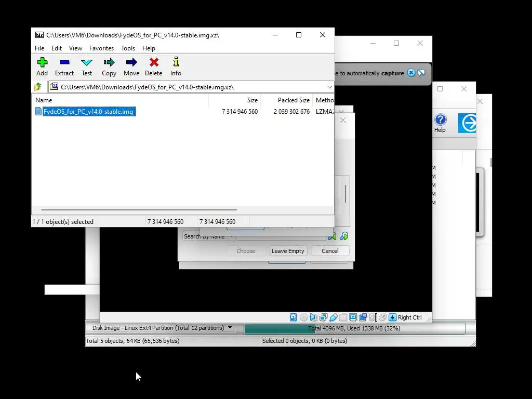
Task: Click the Right Ctrl host key label
Action: point(409,317)
